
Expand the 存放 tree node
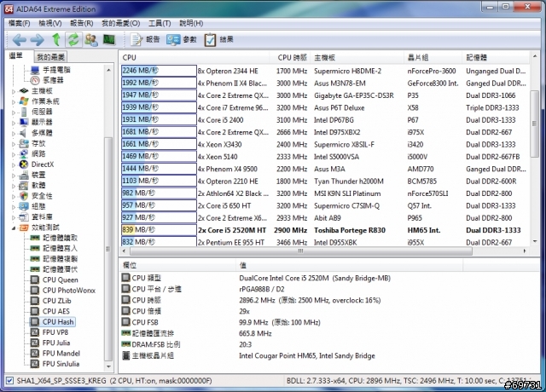14,144
